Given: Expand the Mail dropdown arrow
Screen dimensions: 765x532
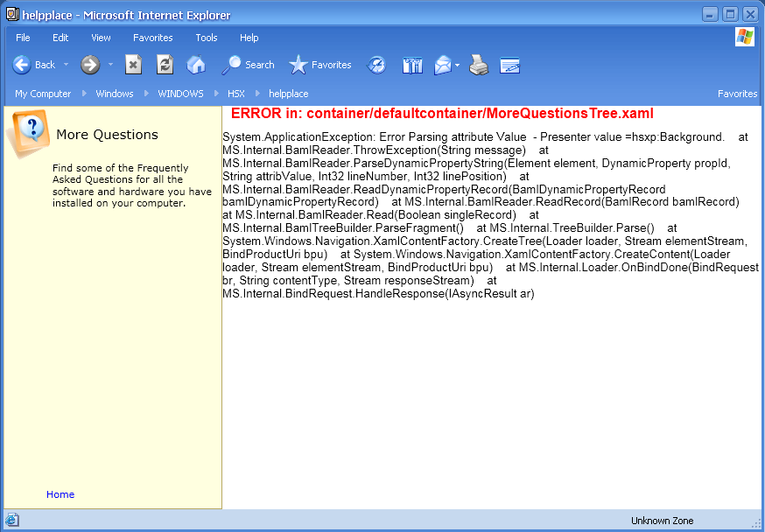Looking at the screenshot, I should [457, 65].
